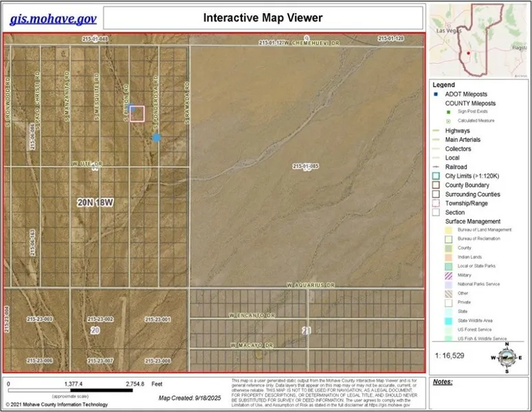Click the Military hatched color swatch

[448, 275]
